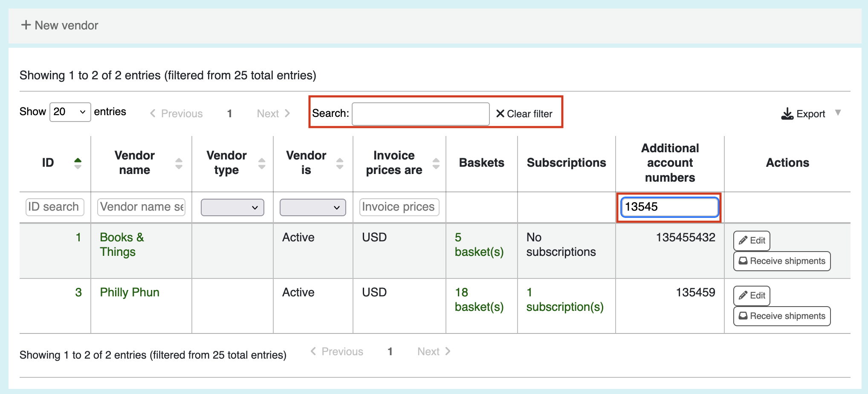The image size is (868, 394).
Task: Open 5 basket(s) link for Books & Things
Action: [479, 245]
